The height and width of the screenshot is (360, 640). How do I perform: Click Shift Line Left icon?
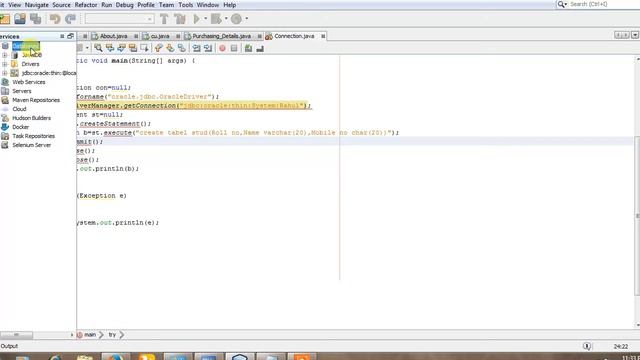point(196,48)
